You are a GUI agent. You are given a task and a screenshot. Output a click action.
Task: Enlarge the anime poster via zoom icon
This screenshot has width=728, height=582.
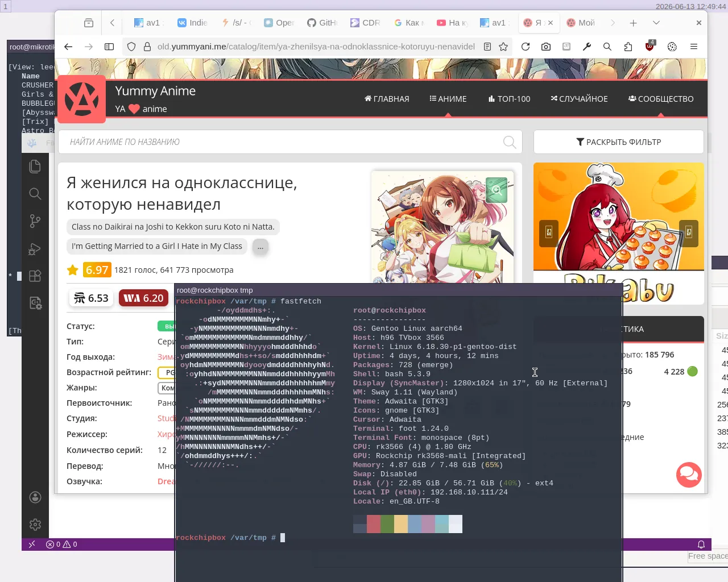click(497, 190)
